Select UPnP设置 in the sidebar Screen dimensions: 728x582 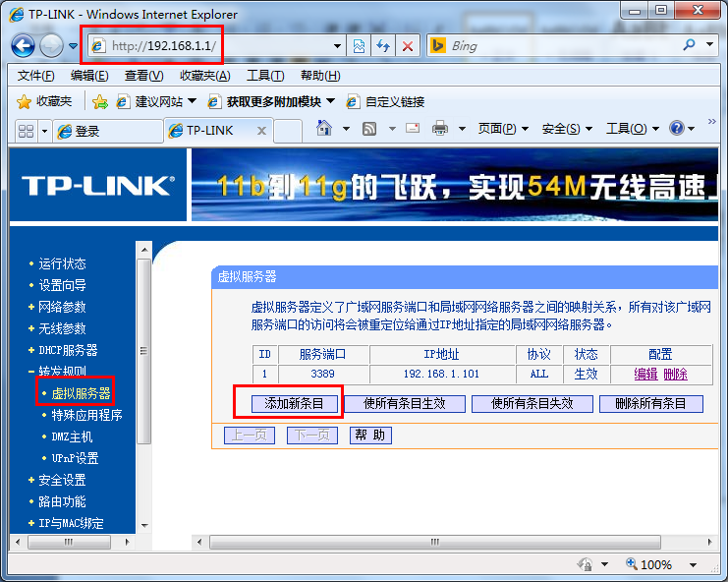pyautogui.click(x=75, y=458)
